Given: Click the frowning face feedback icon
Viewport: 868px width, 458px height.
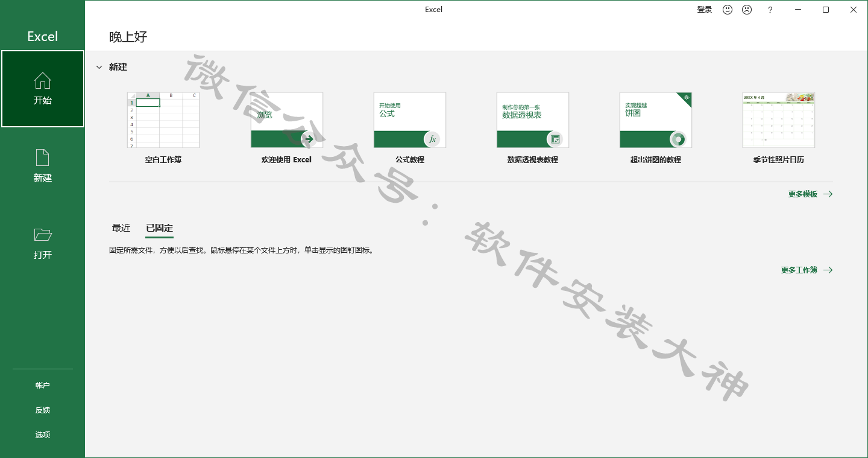Looking at the screenshot, I should click(x=747, y=10).
